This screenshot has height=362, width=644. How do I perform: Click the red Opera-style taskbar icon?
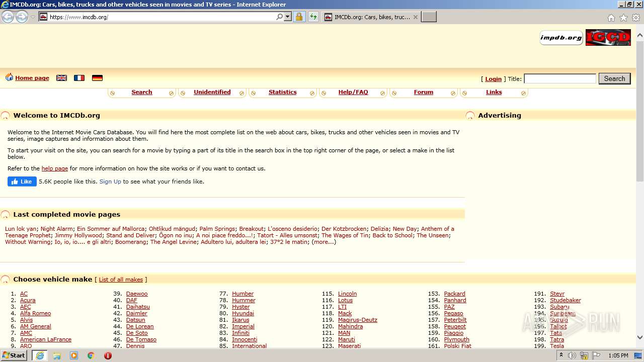point(108,355)
